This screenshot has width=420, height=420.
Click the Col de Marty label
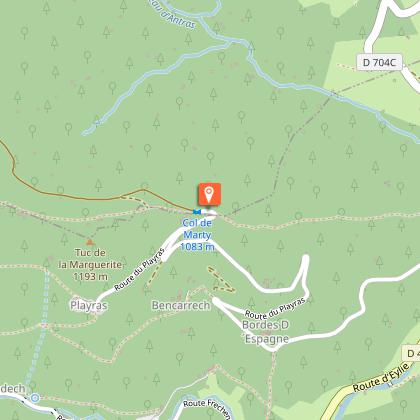point(197,229)
